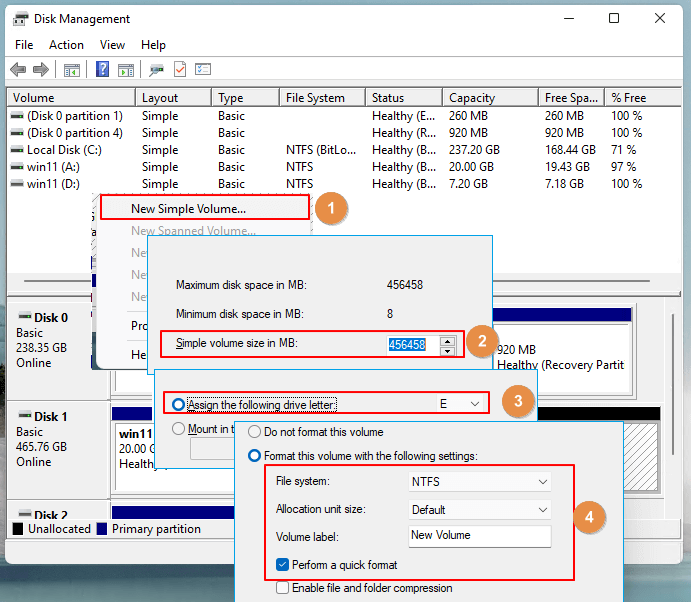Click the blue Help question mark icon
The height and width of the screenshot is (602, 691).
(102, 70)
